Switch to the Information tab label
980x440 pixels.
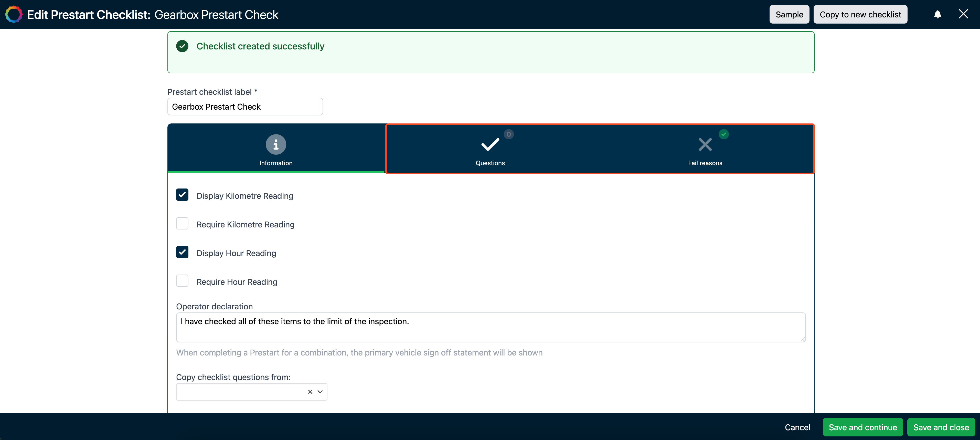pos(276,163)
